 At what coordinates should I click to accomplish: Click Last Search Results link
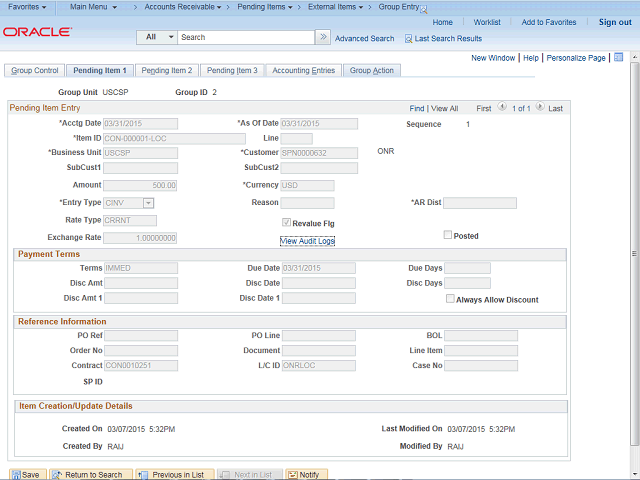pyautogui.click(x=448, y=38)
